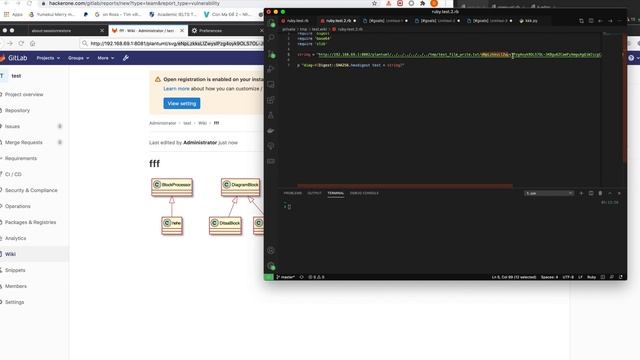This screenshot has width=640, height=360.
Task: Open the terminal shell selector dropdown
Action: coord(549,193)
